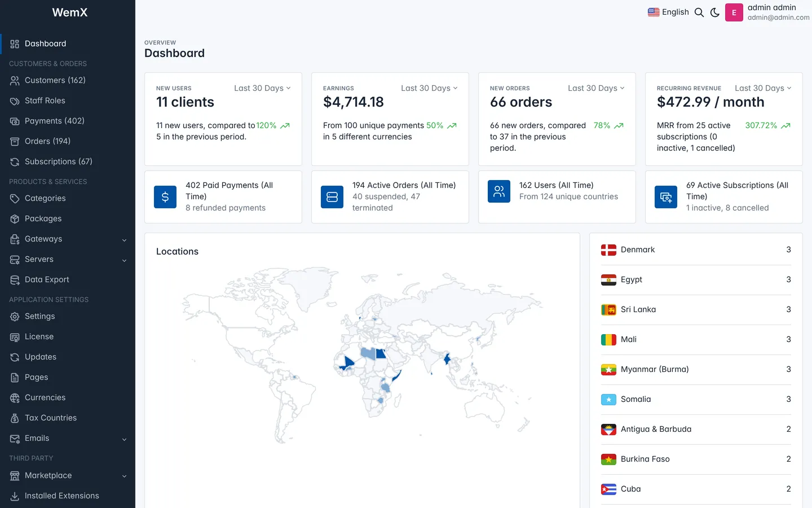Click the Data Export database icon
The image size is (812, 508).
15,280
